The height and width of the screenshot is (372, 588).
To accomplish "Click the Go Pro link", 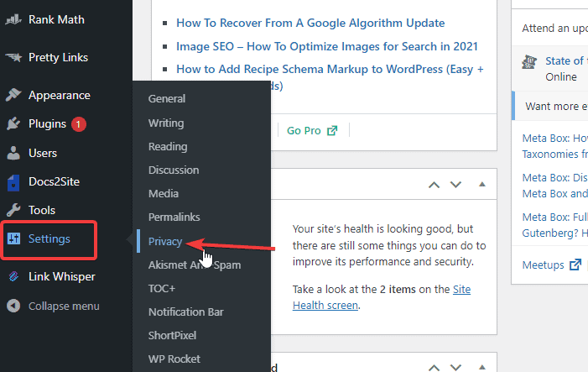I will coord(304,131).
